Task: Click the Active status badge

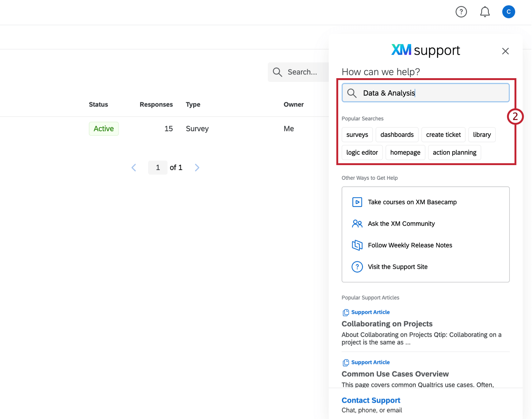Action: pos(104,129)
